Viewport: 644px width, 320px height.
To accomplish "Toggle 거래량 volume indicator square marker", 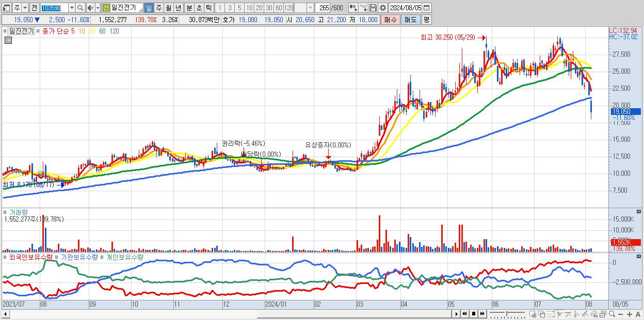I will [x=5, y=212].
